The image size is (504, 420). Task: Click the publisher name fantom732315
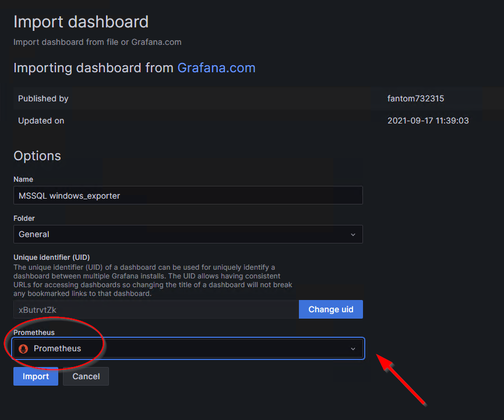[x=415, y=98]
